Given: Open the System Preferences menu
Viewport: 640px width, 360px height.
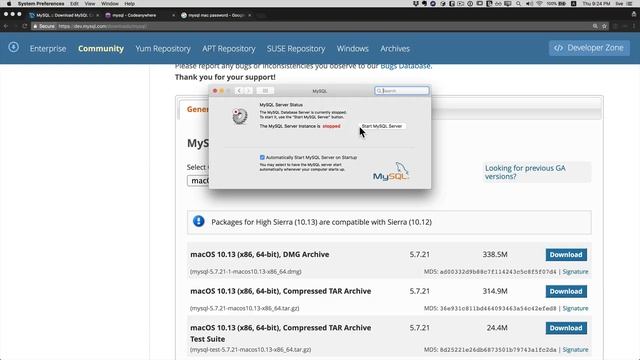Looking at the screenshot, I should point(41,3).
